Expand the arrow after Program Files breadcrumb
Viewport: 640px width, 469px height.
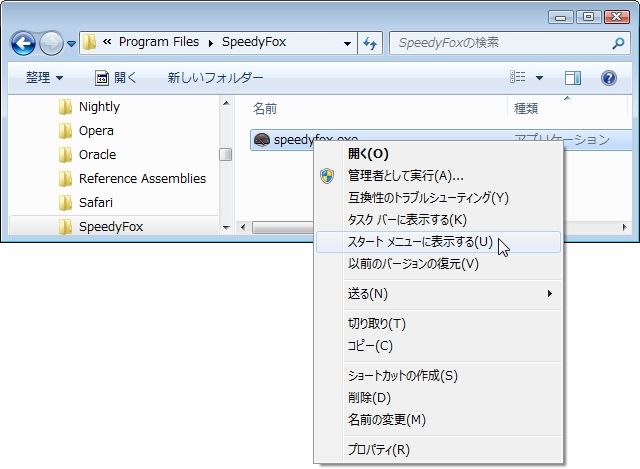(x=211, y=43)
